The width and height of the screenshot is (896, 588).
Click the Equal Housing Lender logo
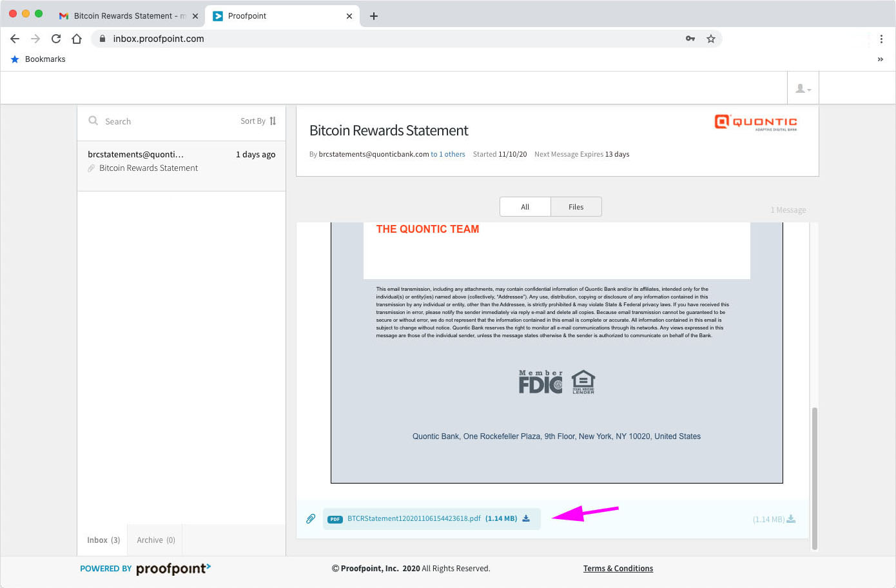(583, 382)
